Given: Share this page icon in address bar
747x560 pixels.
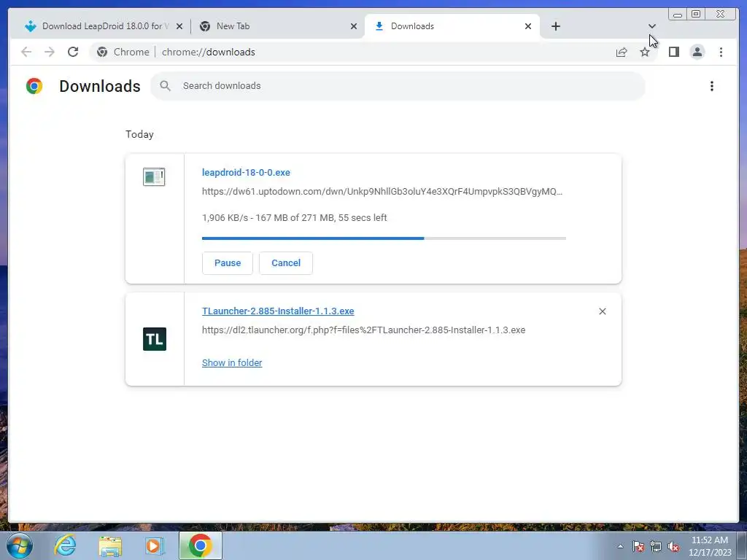Looking at the screenshot, I should coord(622,52).
